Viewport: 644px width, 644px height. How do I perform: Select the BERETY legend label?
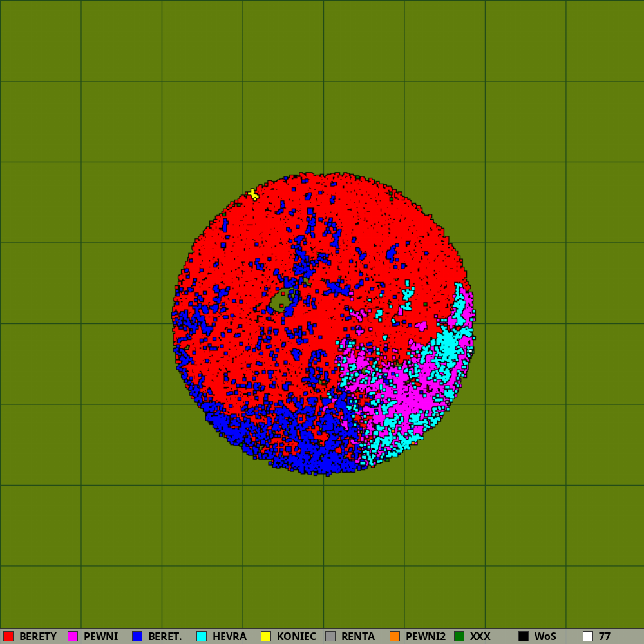click(38, 637)
